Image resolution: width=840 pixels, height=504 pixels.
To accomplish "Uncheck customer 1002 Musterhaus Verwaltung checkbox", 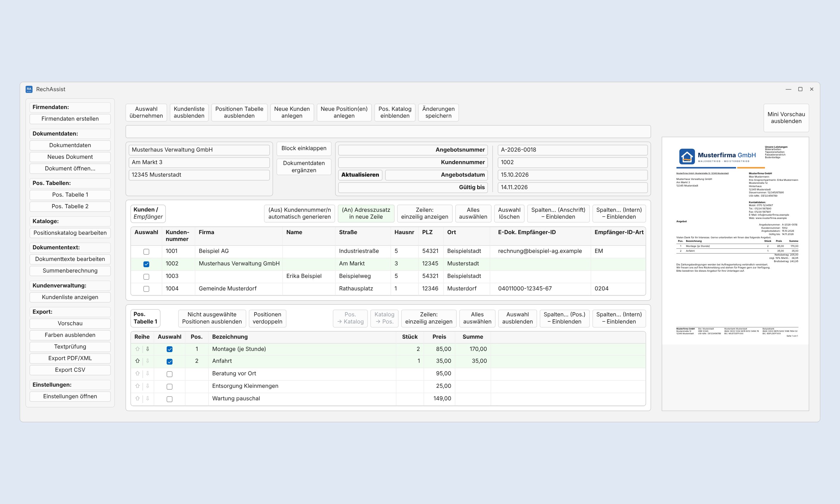I will click(146, 264).
